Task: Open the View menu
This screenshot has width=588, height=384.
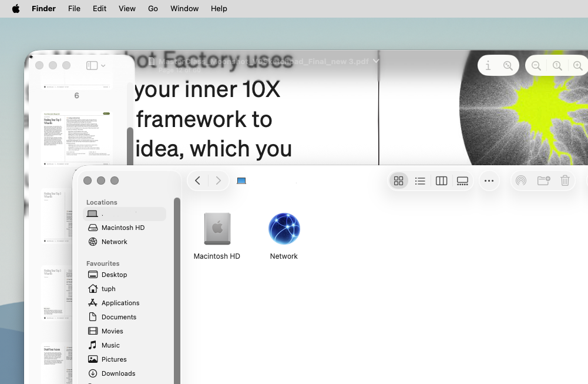Action: point(127,8)
